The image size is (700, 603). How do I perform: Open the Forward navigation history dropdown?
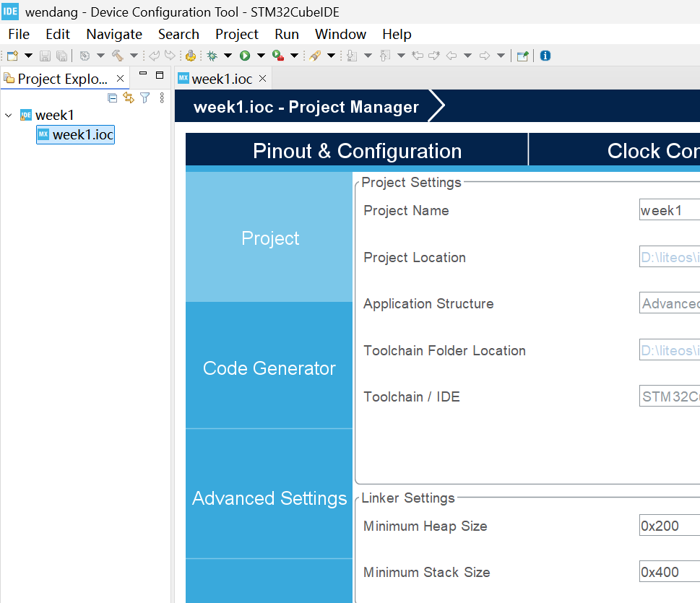point(501,56)
